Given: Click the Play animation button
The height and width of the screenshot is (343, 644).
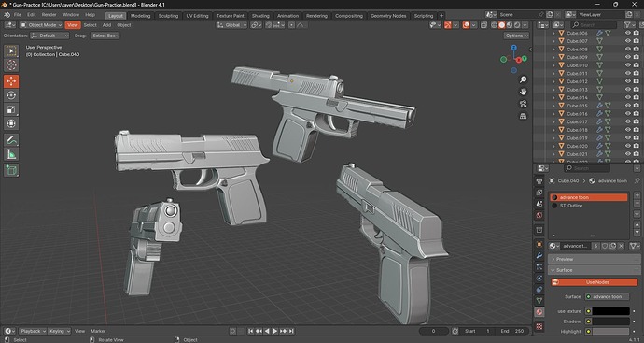Looking at the screenshot, I should (275, 331).
